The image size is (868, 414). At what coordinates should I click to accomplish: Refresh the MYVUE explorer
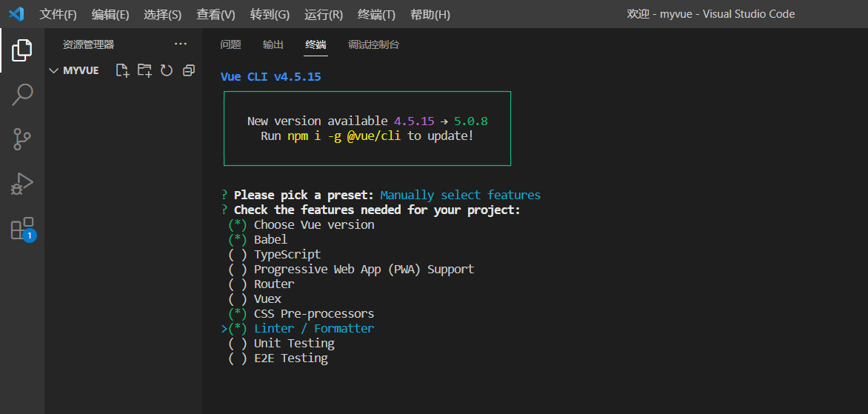167,70
